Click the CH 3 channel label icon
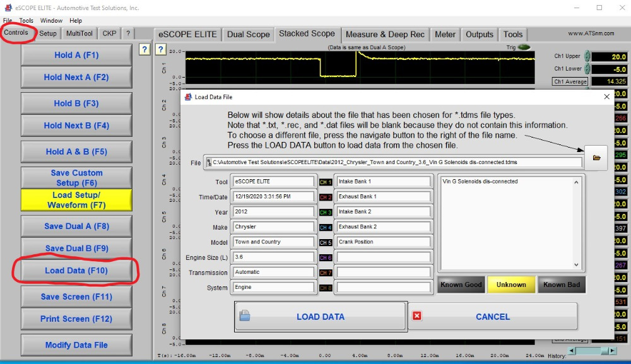 [325, 213]
